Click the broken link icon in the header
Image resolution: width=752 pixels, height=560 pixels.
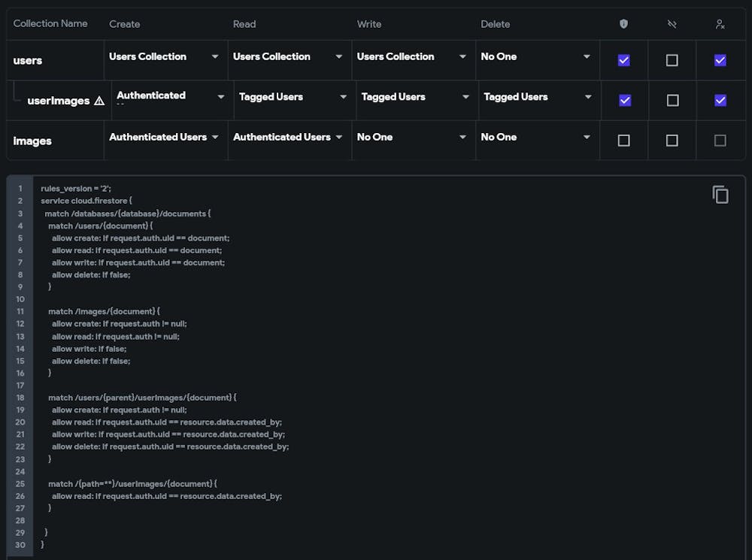[672, 24]
